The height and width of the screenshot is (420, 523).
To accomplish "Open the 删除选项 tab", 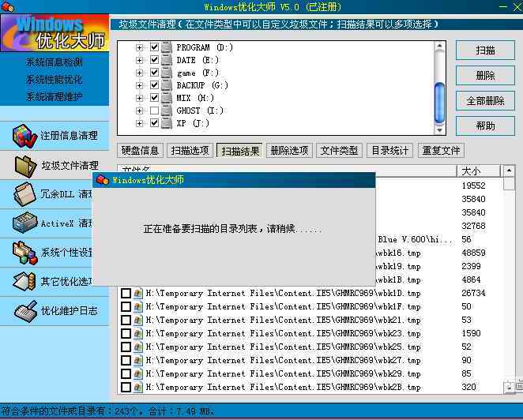I will pyautogui.click(x=289, y=151).
